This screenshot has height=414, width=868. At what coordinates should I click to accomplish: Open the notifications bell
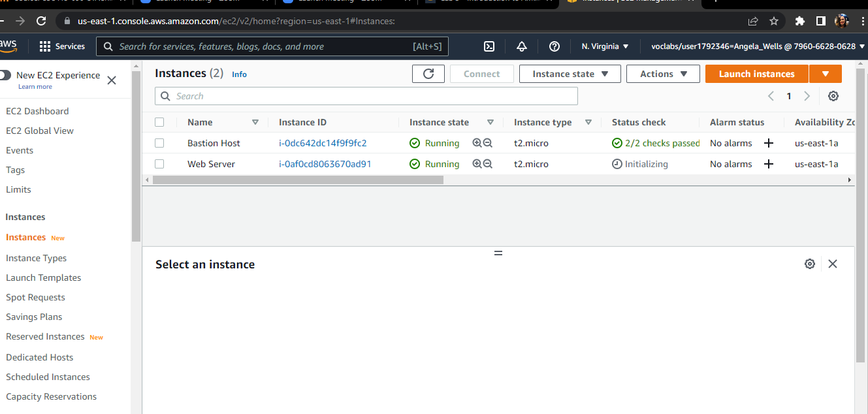(521, 46)
